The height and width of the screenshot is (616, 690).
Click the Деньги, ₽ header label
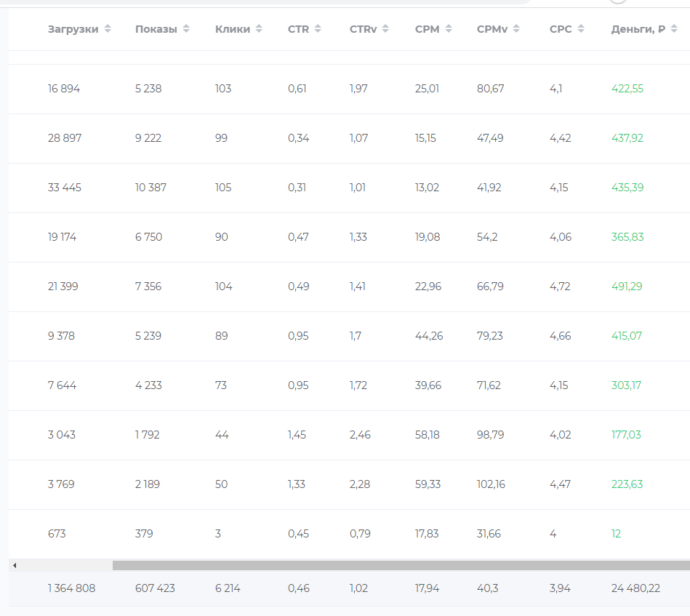point(638,29)
